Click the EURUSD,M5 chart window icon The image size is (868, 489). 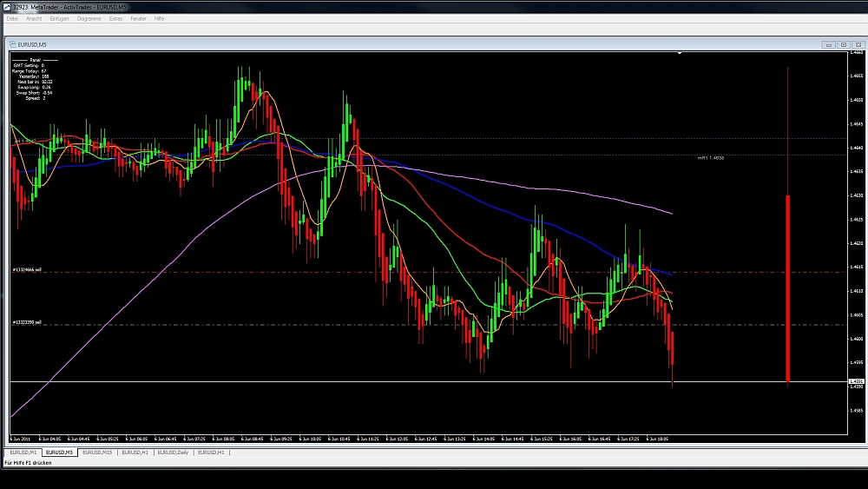pyautogui.click(x=13, y=44)
